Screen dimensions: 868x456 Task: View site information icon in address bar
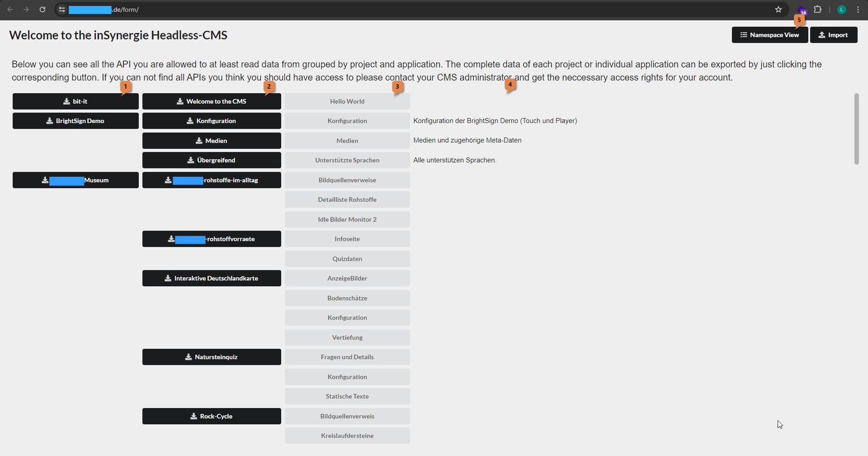tap(62, 9)
